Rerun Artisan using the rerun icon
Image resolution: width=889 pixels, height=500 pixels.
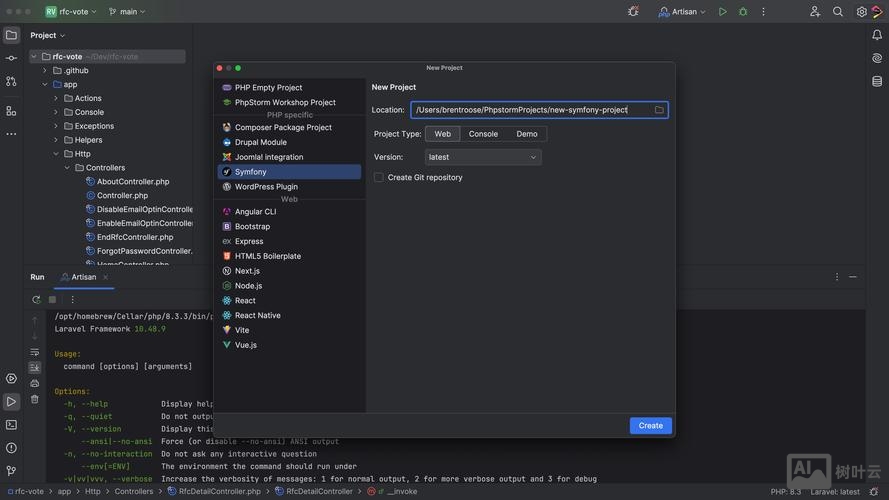[36, 299]
